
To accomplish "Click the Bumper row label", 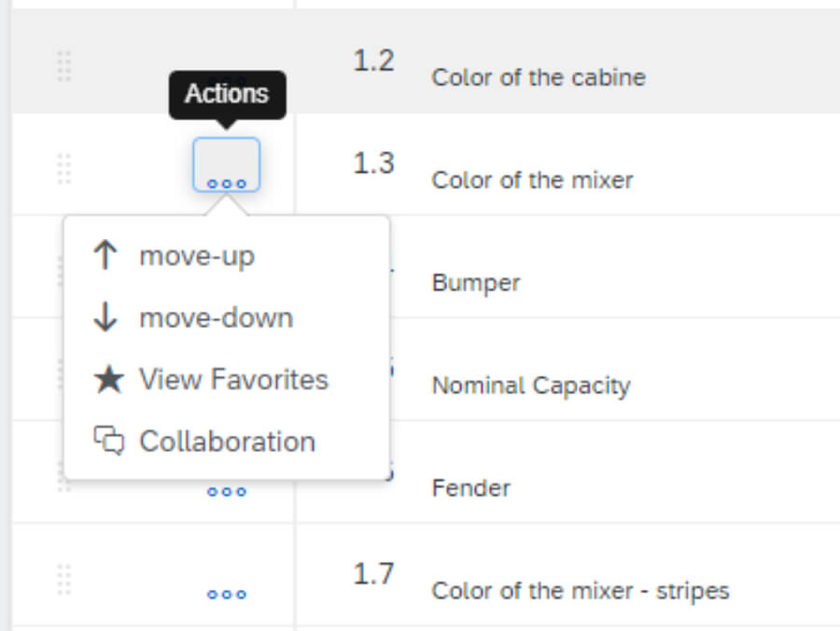I will 476,284.
